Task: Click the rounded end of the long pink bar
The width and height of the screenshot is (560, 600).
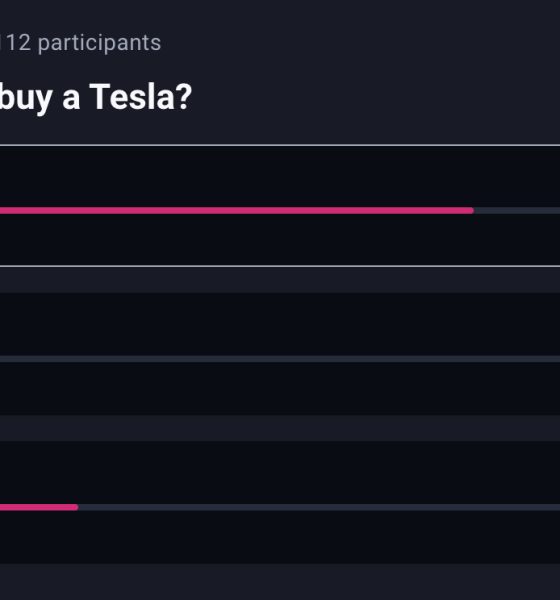Action: (x=471, y=210)
